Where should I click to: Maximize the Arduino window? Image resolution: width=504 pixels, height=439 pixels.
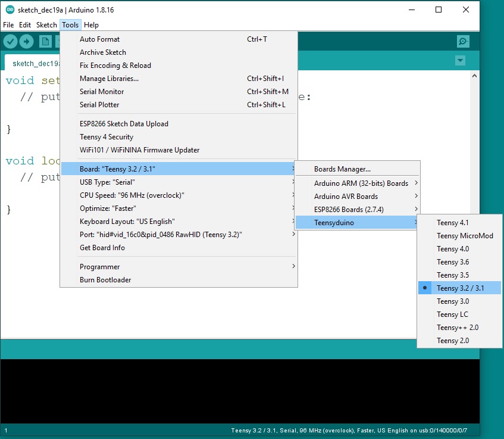coord(439,10)
